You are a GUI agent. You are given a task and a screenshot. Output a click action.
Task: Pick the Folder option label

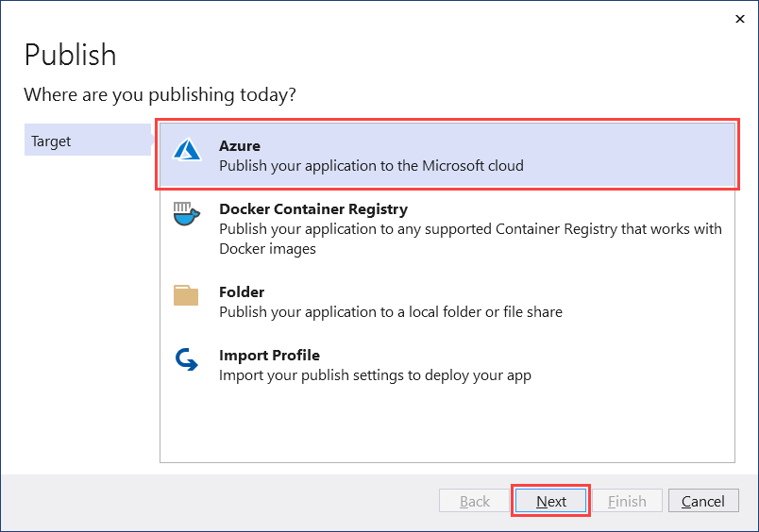coord(242,292)
